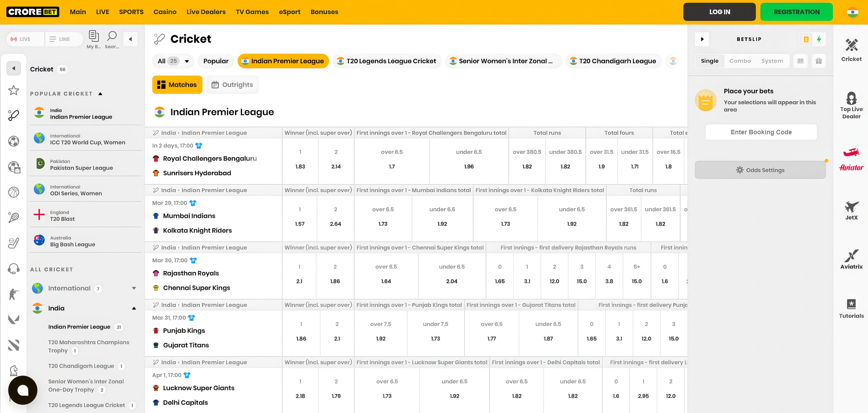Image resolution: width=868 pixels, height=413 pixels.
Task: Select the Football sport icon in sidebar
Action: tap(13, 141)
